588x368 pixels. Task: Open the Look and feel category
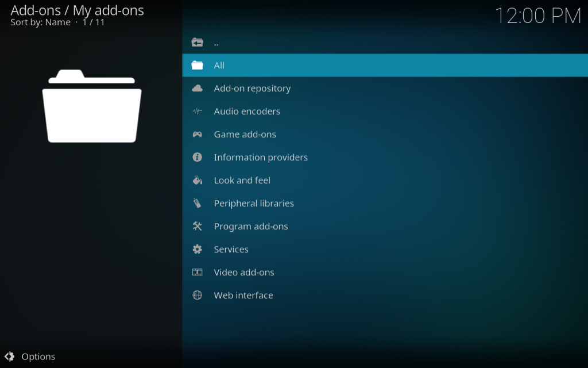pos(242,181)
